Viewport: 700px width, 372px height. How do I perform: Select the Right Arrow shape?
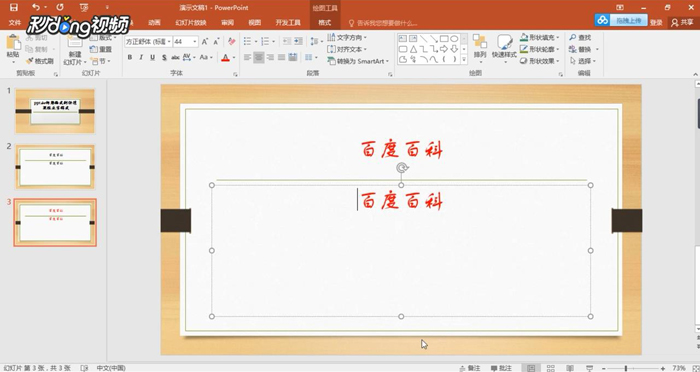click(444, 49)
